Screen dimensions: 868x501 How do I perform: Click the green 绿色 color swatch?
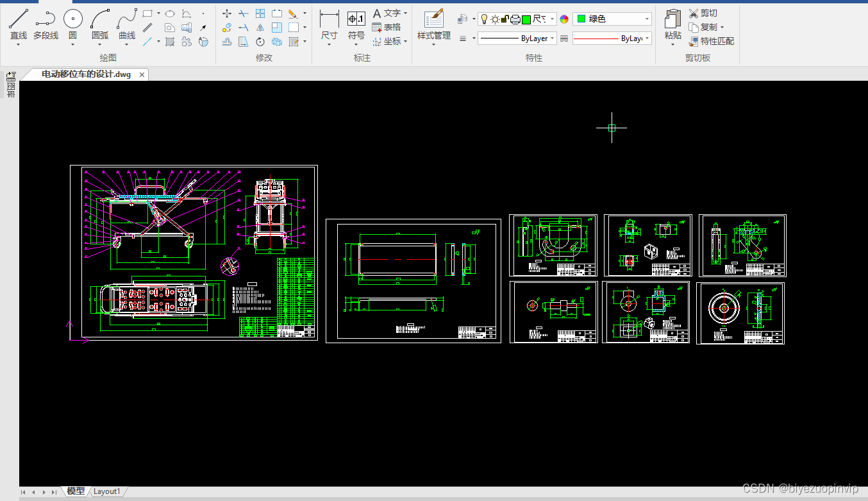(x=581, y=19)
